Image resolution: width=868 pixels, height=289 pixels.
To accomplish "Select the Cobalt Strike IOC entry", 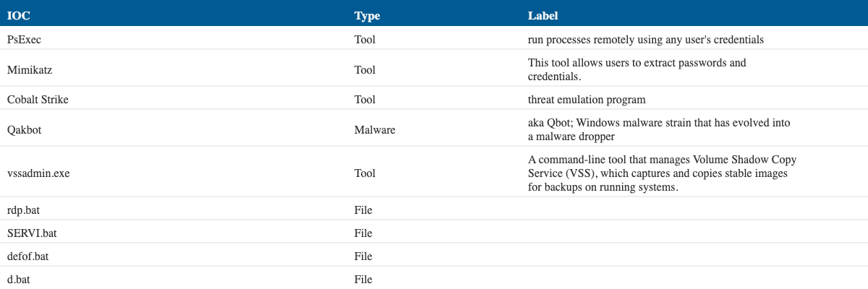I will click(x=38, y=100).
